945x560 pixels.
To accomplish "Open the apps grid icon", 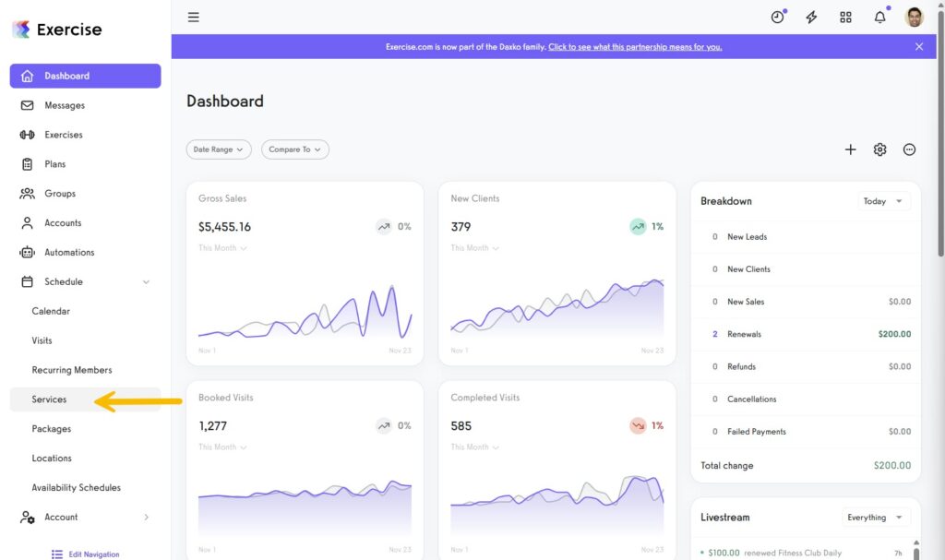I will (x=845, y=17).
